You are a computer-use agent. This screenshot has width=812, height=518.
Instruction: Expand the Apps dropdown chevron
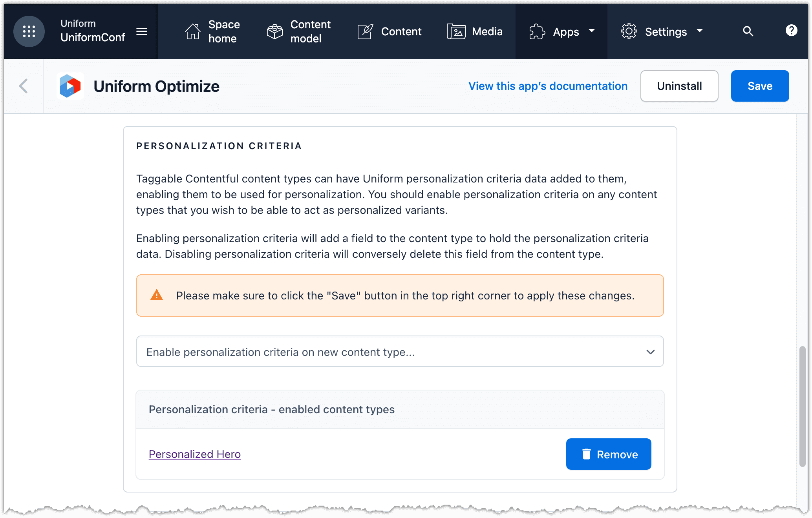click(x=592, y=31)
